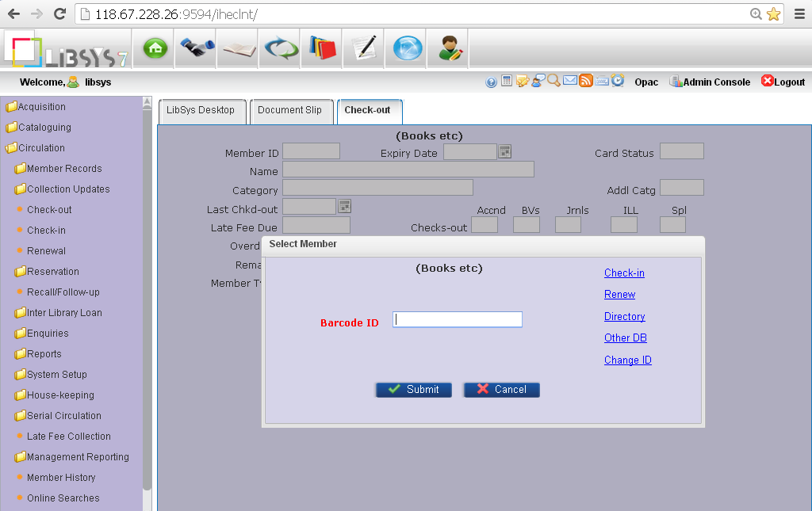Switch to the Document Slip tab

coord(291,111)
